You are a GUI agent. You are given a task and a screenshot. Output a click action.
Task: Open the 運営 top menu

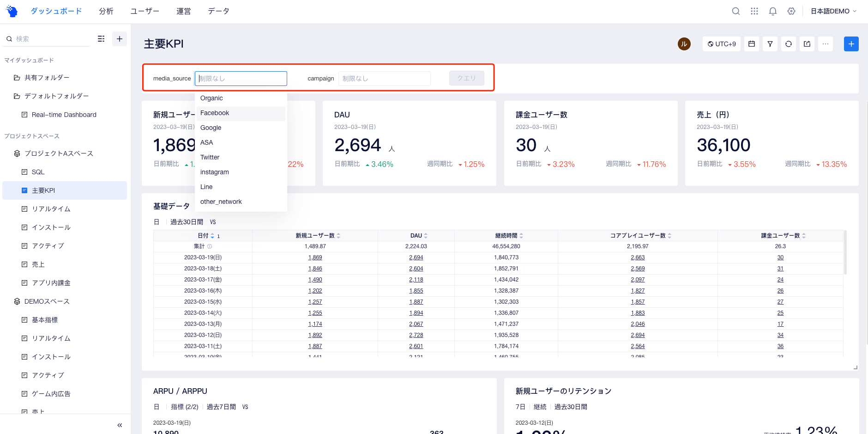coord(184,11)
